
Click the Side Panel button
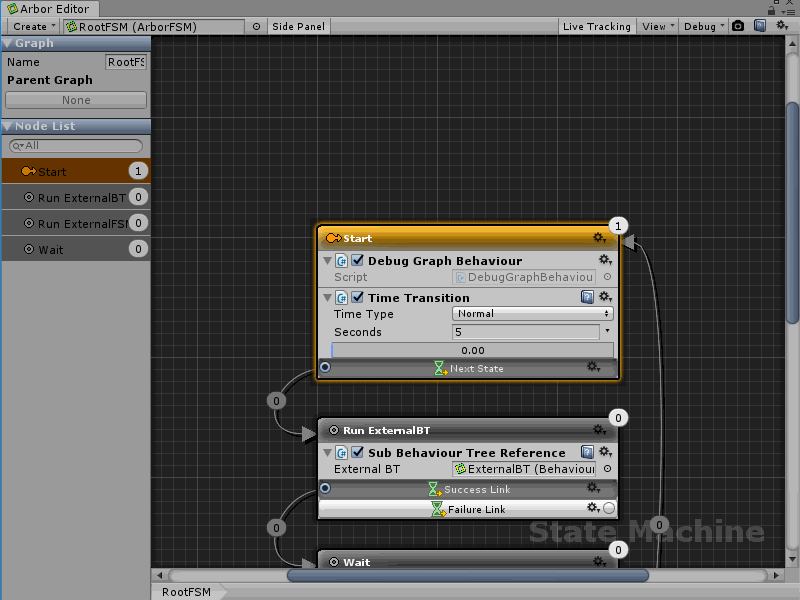298,26
